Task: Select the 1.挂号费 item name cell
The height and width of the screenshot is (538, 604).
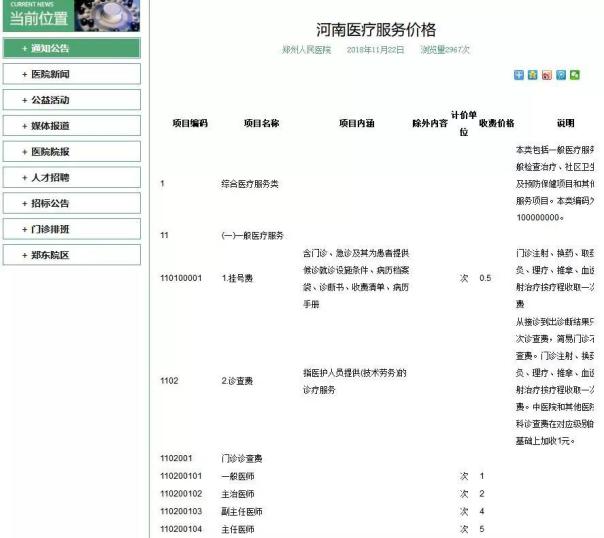Action: pyautogui.click(x=242, y=277)
